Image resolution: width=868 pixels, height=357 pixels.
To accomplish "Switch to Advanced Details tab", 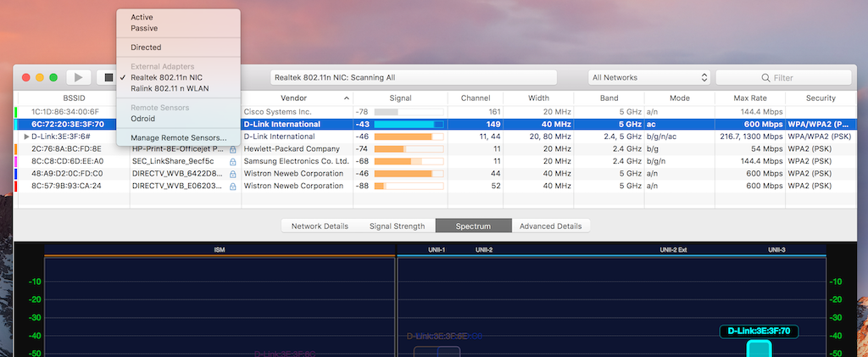I will pyautogui.click(x=550, y=226).
